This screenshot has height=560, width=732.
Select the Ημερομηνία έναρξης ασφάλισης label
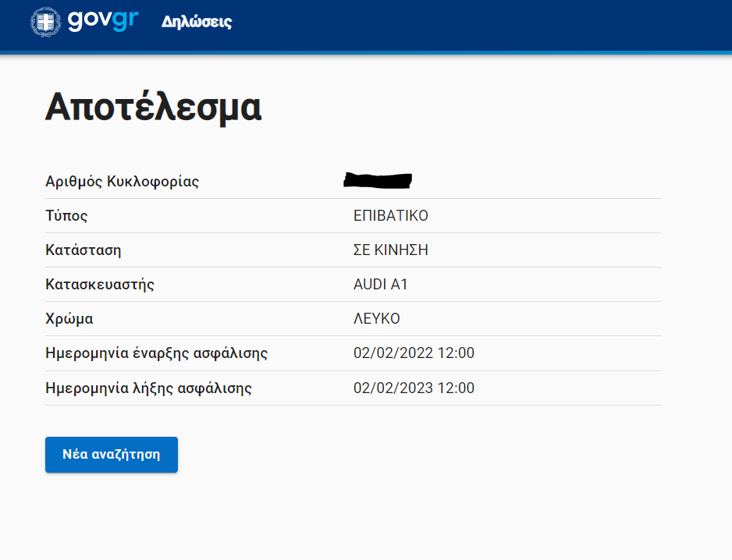point(157,353)
